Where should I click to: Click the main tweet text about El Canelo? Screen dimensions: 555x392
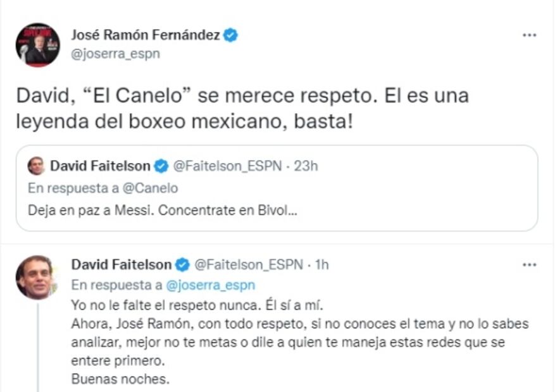pyautogui.click(x=242, y=107)
